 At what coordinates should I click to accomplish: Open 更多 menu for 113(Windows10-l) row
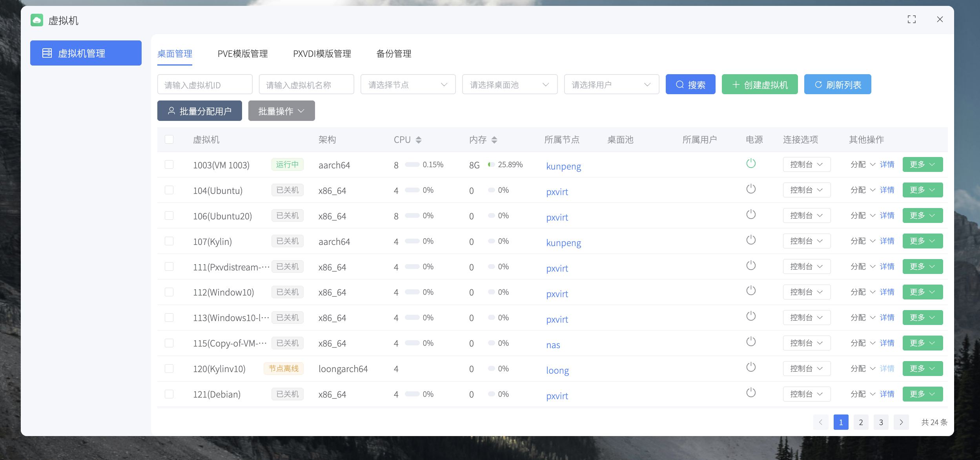922,318
